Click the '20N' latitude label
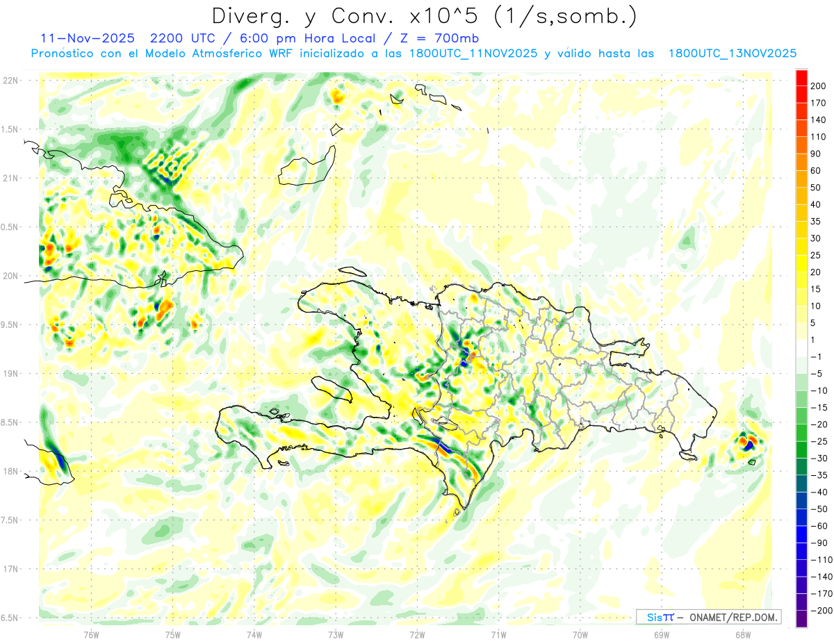Image resolution: width=834 pixels, height=644 pixels. click(x=10, y=276)
